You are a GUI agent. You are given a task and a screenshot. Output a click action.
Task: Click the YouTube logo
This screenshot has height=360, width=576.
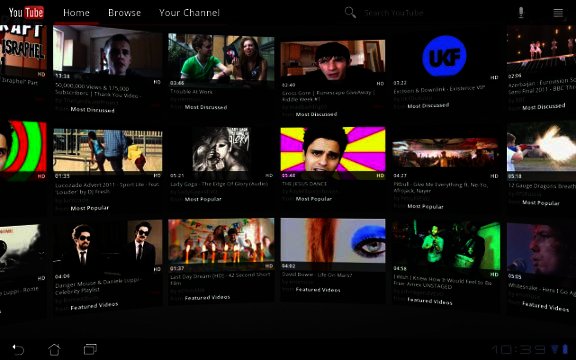26,12
